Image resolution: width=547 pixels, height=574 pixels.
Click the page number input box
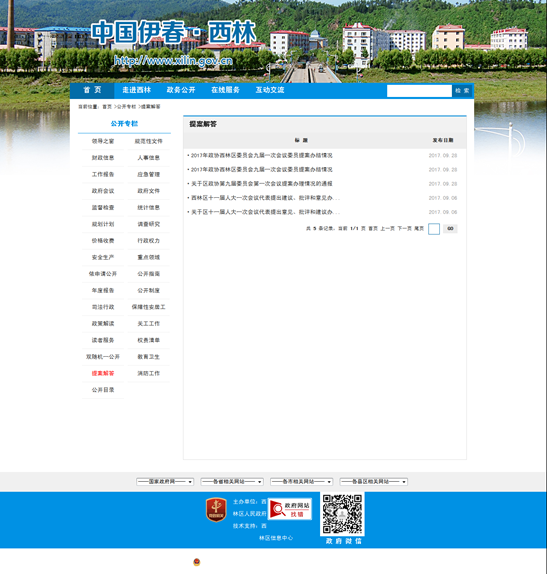click(x=434, y=229)
